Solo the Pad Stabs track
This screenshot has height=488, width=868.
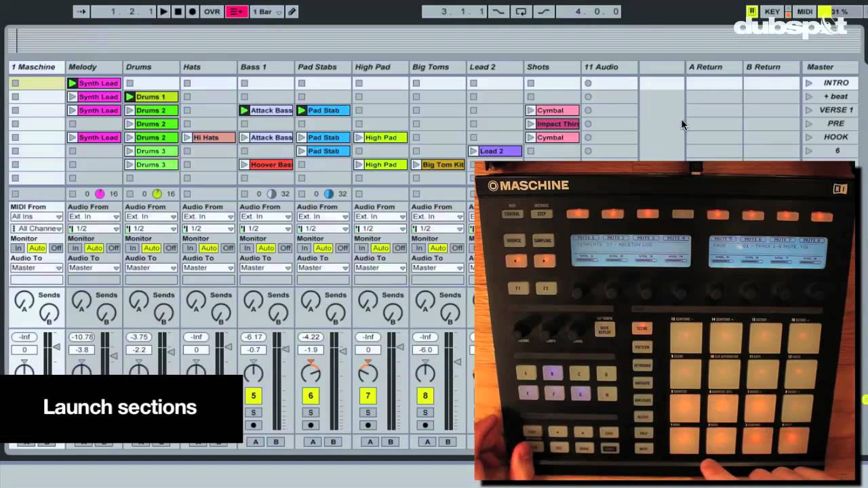(x=311, y=413)
